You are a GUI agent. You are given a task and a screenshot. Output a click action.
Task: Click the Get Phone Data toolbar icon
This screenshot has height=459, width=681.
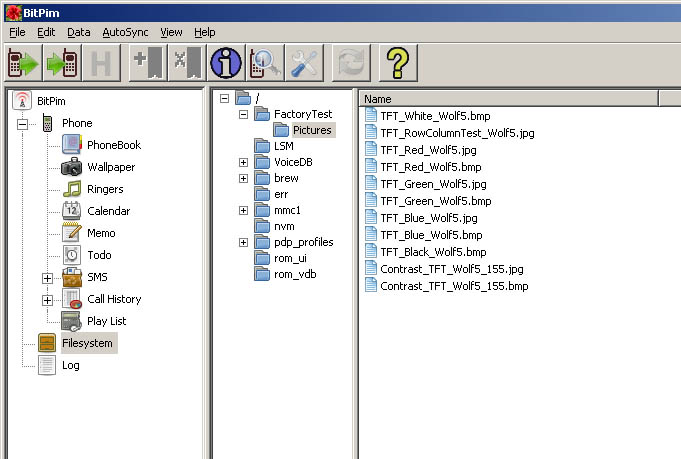click(x=23, y=63)
